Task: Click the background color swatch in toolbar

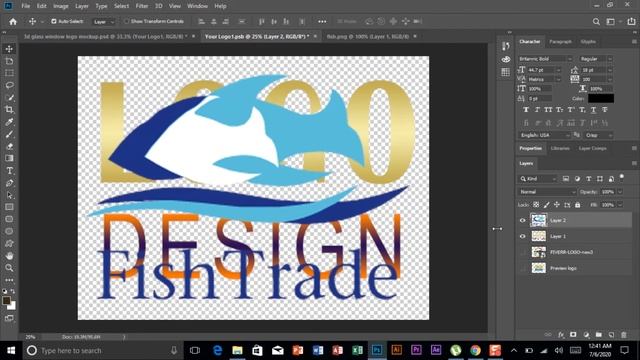Action: (13, 306)
